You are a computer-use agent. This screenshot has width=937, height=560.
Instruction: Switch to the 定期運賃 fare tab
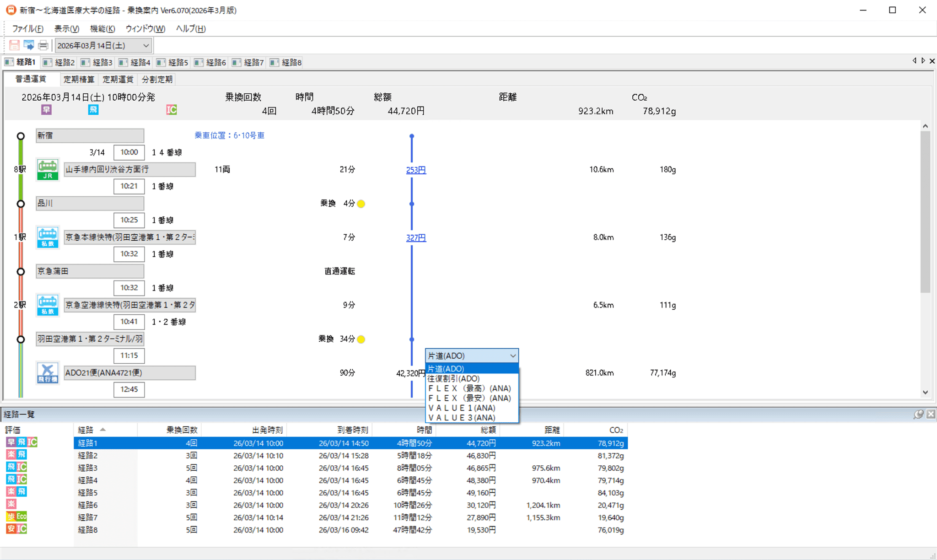point(118,79)
